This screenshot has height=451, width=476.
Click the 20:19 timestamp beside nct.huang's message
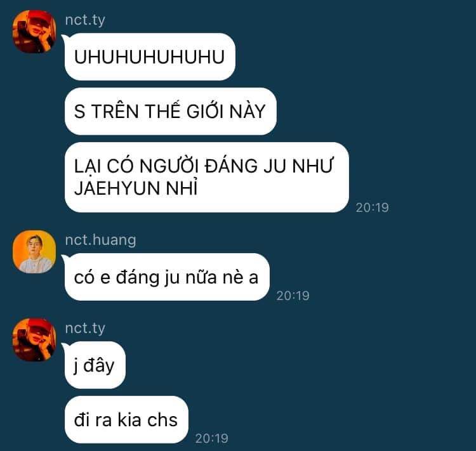[293, 296]
